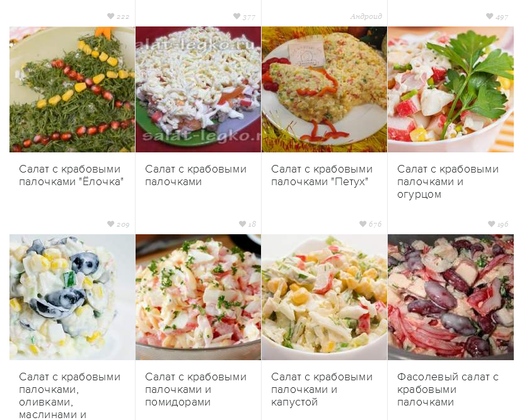Open the "Салат с крабовыми палочками "Петух"" title

(x=322, y=175)
